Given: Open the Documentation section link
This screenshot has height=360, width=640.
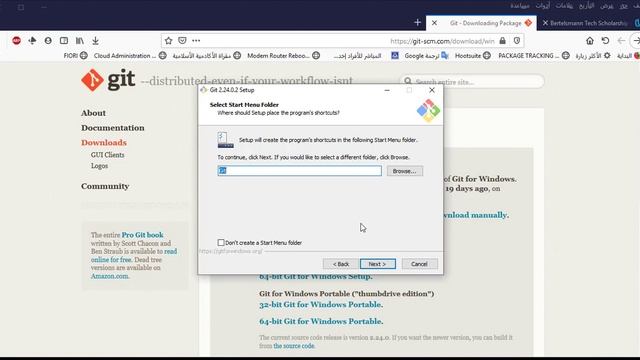Looking at the screenshot, I should [113, 128].
